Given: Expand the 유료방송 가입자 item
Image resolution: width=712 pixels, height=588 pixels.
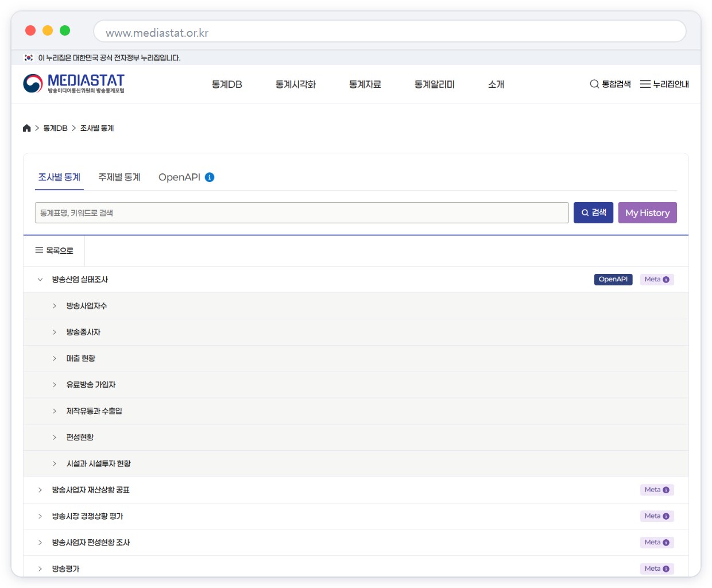Looking at the screenshot, I should point(55,385).
